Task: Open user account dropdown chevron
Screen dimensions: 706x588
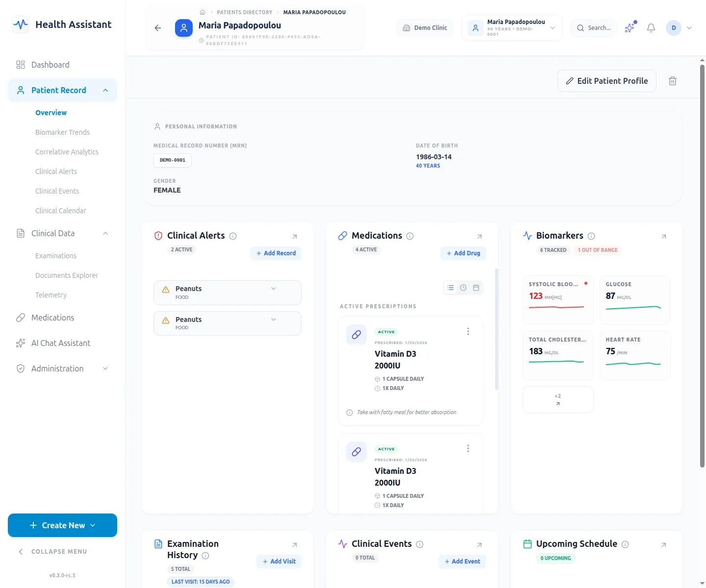Action: (689, 28)
